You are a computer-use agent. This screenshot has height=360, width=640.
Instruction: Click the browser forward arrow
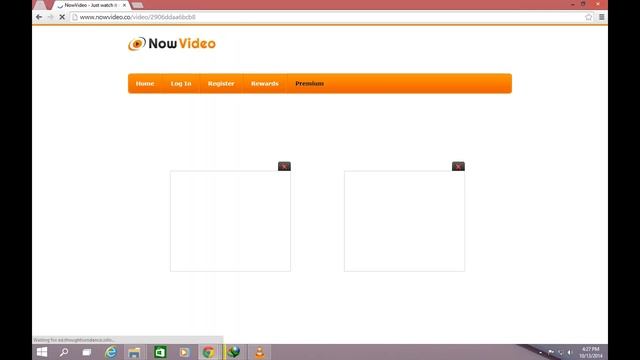(x=50, y=17)
